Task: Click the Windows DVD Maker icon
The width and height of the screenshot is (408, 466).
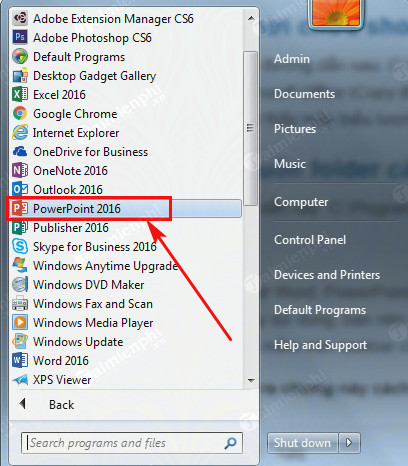Action: [20, 284]
